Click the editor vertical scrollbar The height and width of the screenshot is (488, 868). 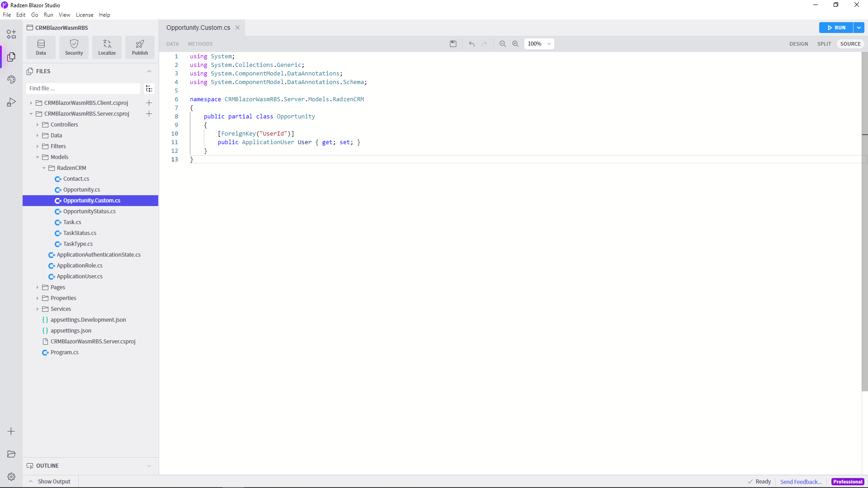click(864, 221)
